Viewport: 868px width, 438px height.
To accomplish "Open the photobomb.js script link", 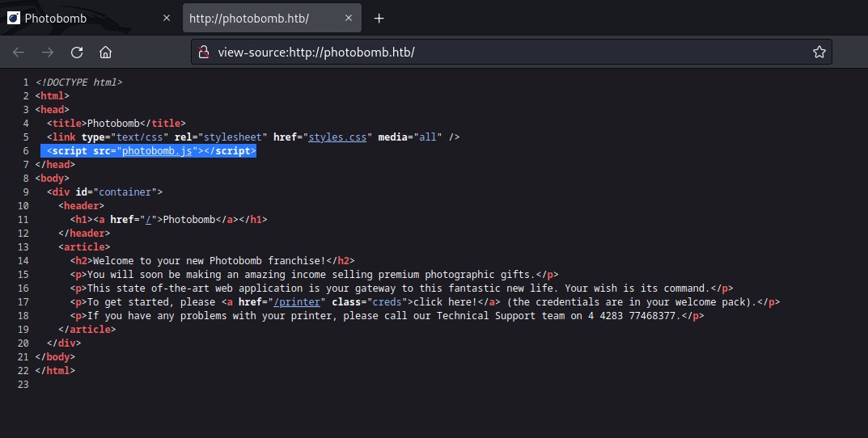I will point(157,151).
